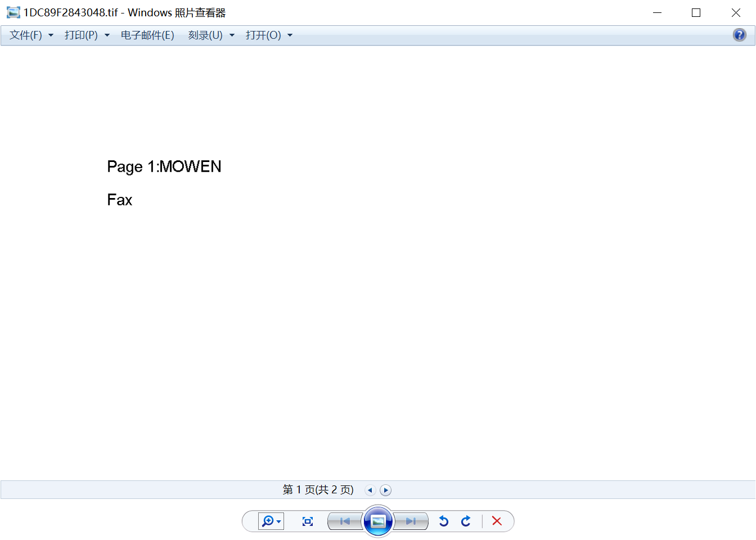Click the actual size (fit to window) icon
756x540 pixels.
click(308, 521)
